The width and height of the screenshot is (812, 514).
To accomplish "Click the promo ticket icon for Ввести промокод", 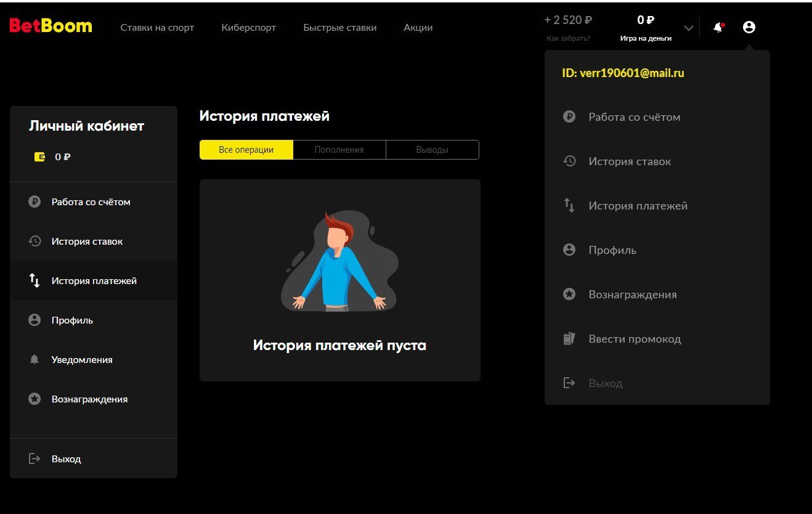I will coord(569,339).
